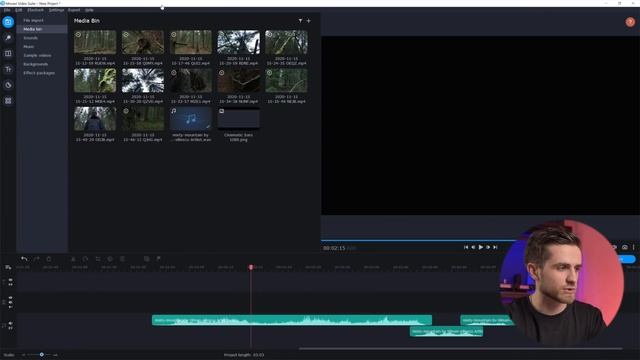Screen dimensions: 640x360
Task: Step forward one frame
Action: 488,247
